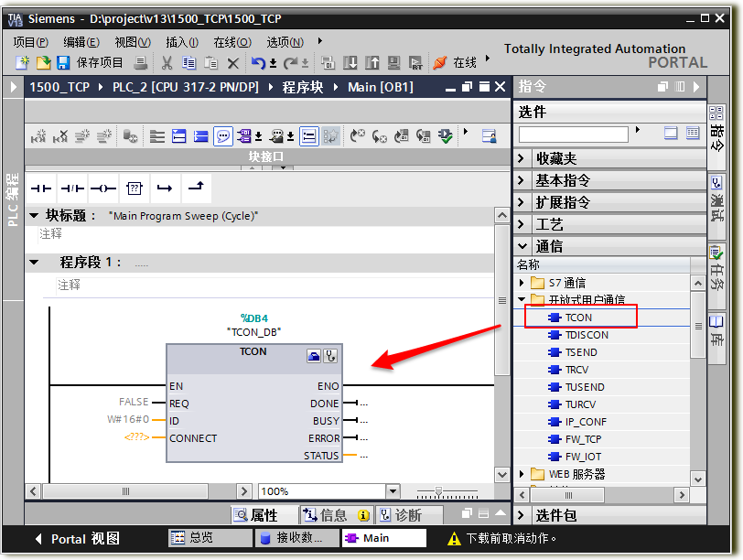The height and width of the screenshot is (560, 743).
Task: Select the TDISCON instruction
Action: 587,335
